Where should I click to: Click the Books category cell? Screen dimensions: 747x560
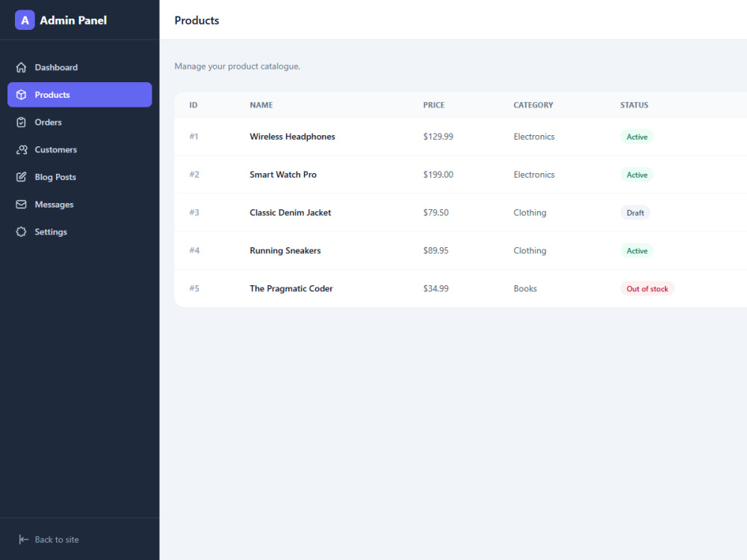coord(525,288)
